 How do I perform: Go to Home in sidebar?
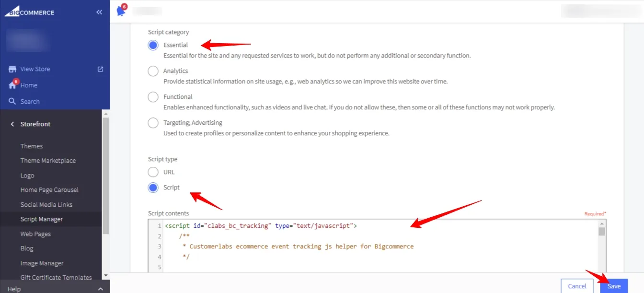point(29,85)
